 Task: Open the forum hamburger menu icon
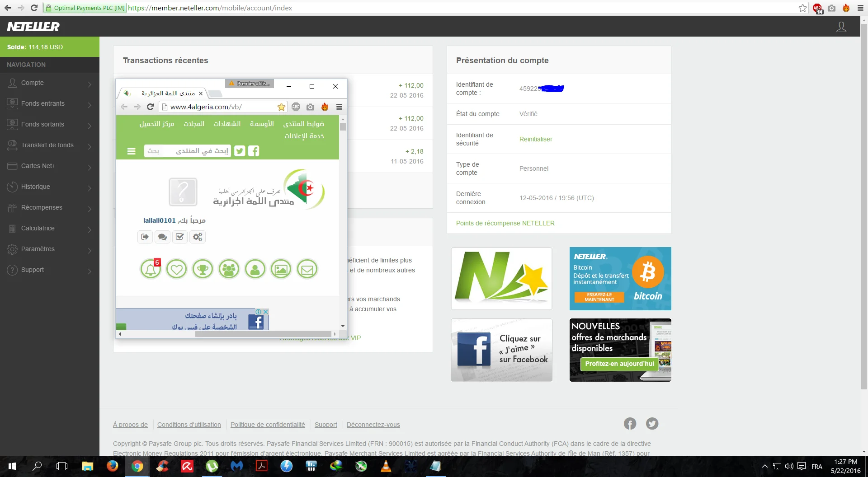click(132, 151)
